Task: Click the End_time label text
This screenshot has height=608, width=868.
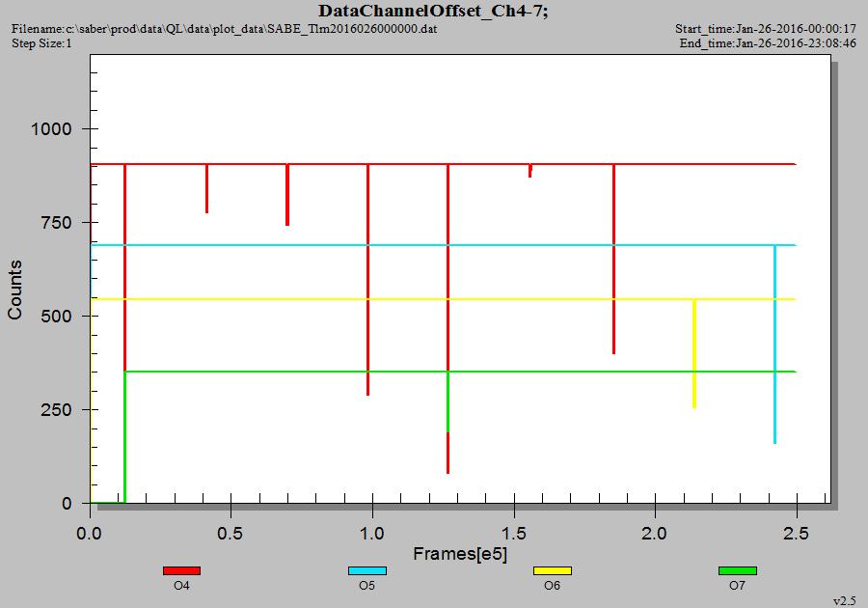Action: (x=768, y=43)
